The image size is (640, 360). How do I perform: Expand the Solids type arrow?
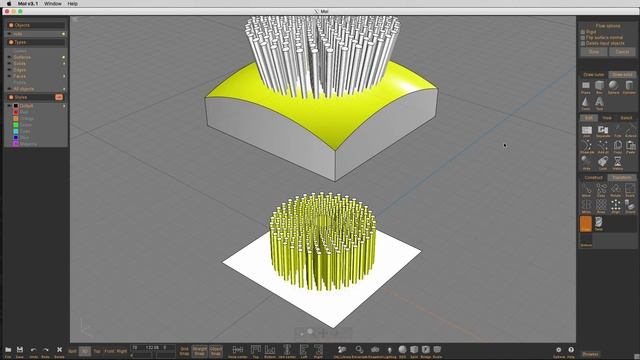9,64
